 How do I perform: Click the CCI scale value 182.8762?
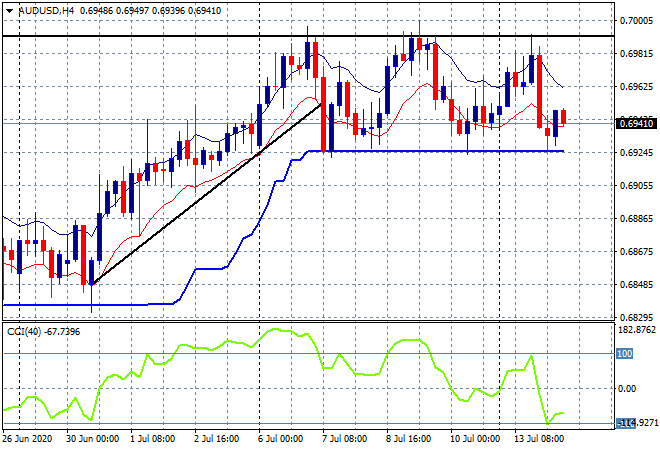pos(637,330)
